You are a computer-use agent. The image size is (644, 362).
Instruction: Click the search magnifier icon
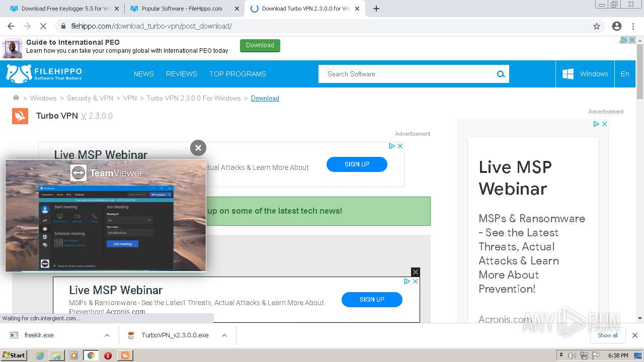click(501, 74)
